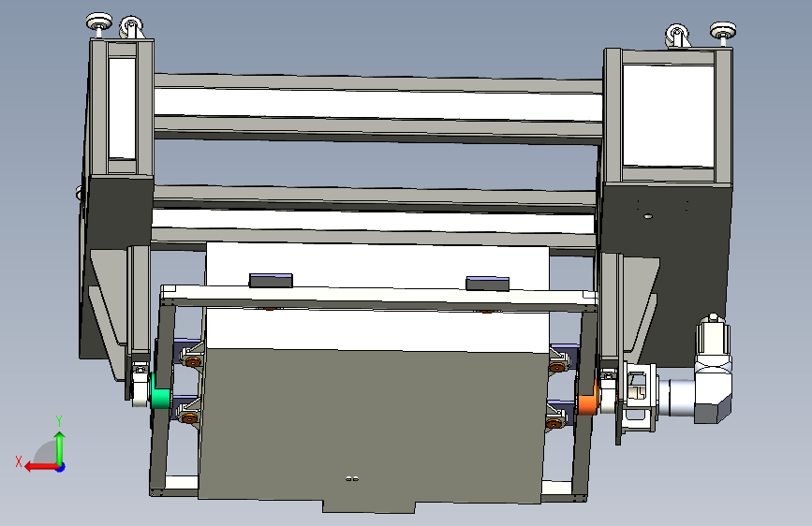Viewport: 812px width, 526px height.
Task: Select the orange bushing on the right pivot
Action: click(x=587, y=404)
